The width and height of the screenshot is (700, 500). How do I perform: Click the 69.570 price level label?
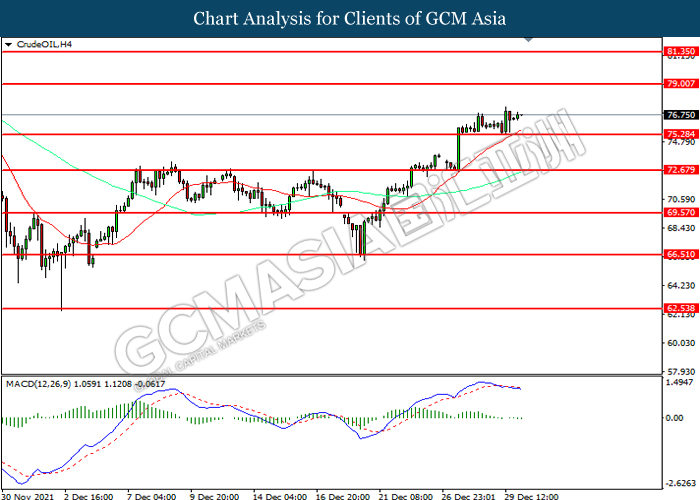(x=681, y=212)
